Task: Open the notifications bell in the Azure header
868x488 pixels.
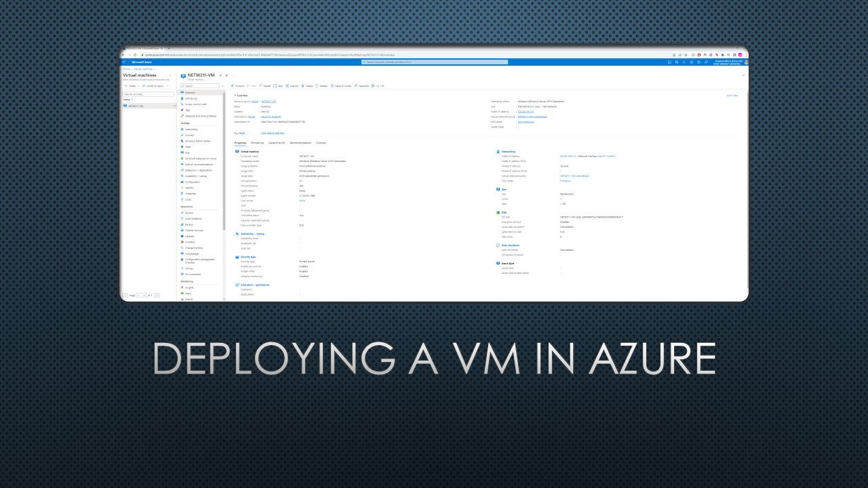Action: point(684,62)
